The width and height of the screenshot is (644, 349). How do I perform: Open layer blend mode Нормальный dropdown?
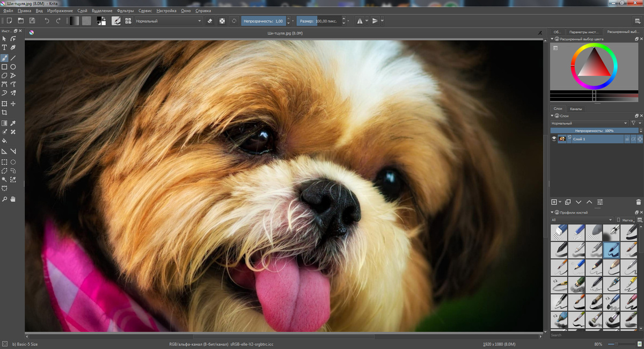[x=589, y=123]
